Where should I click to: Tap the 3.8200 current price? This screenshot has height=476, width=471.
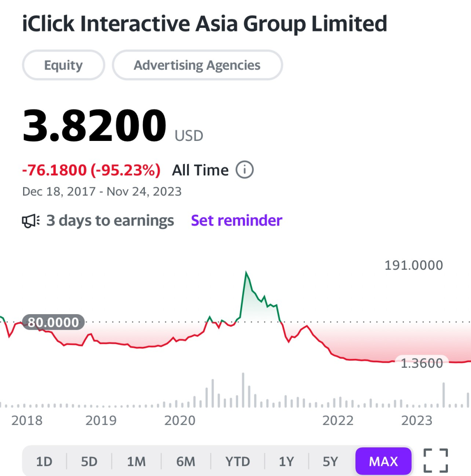coord(94,125)
